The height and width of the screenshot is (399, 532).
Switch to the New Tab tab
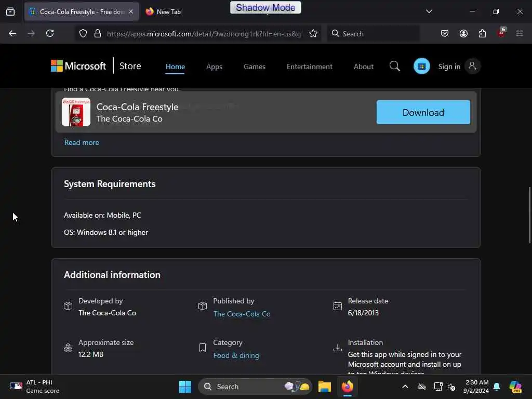point(164,11)
